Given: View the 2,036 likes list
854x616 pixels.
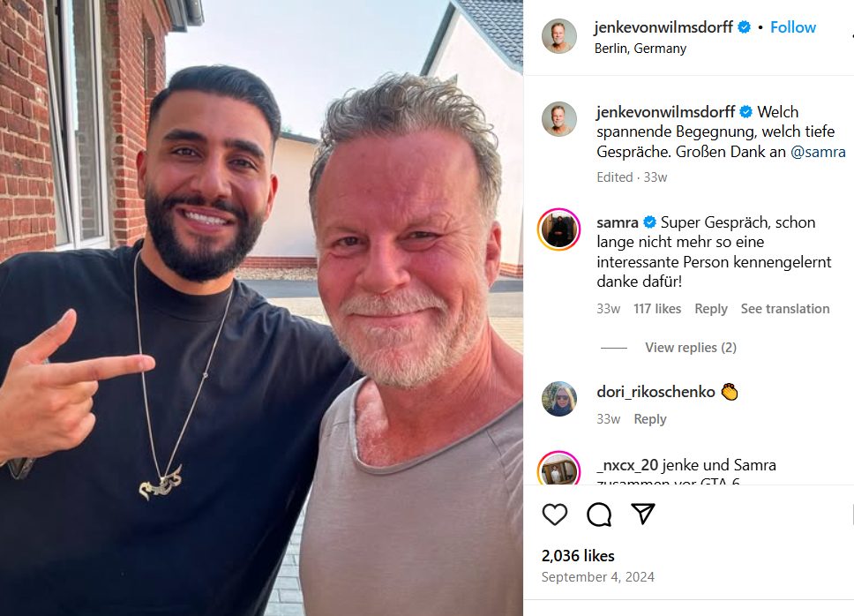Looking at the screenshot, I should (578, 555).
